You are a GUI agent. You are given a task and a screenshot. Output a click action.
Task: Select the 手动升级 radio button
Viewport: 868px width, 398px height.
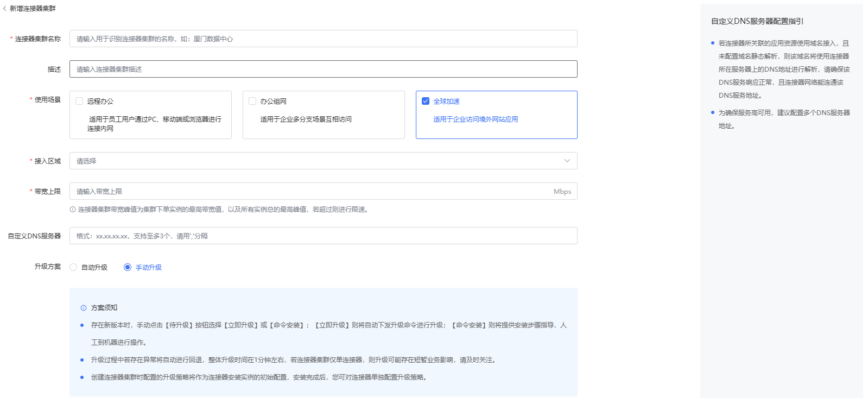(128, 267)
